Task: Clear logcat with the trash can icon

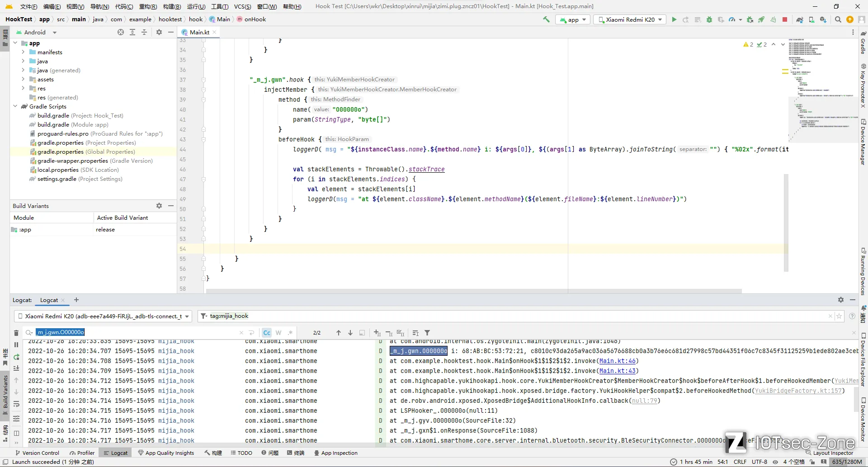Action: 16,333
